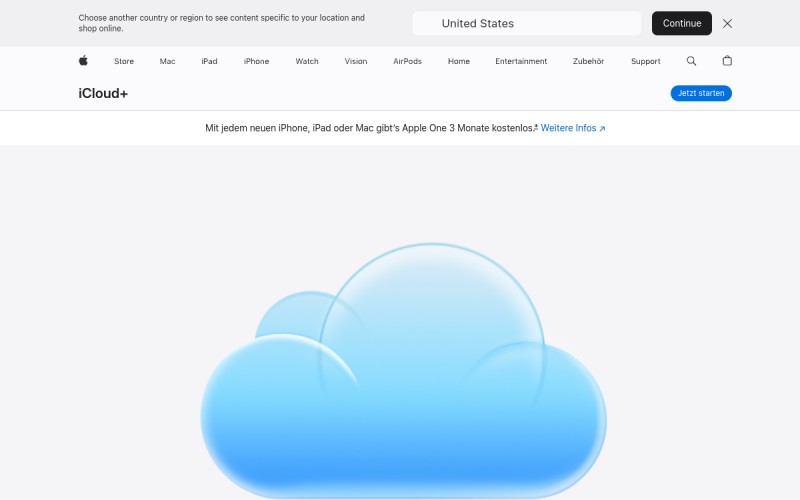This screenshot has height=500, width=800.
Task: Follow the Weitere Infos link
Action: point(573,128)
